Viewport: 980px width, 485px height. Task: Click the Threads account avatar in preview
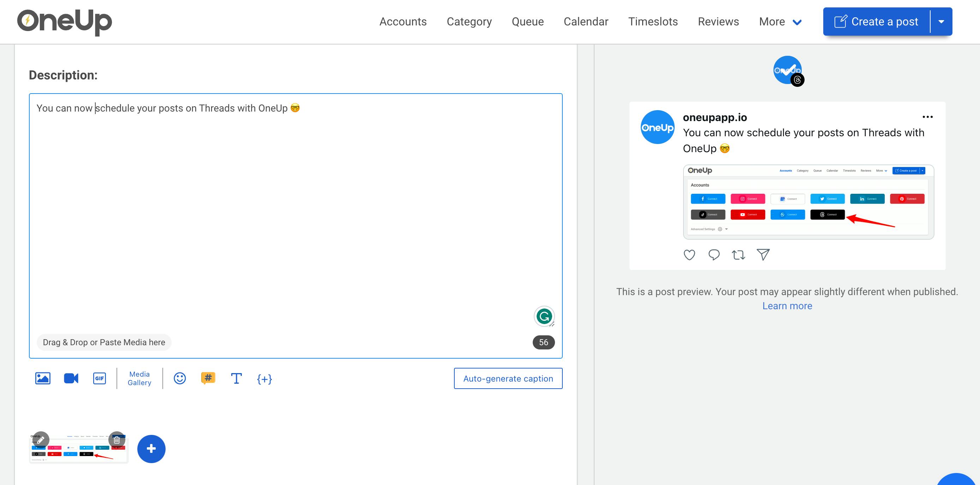(788, 71)
